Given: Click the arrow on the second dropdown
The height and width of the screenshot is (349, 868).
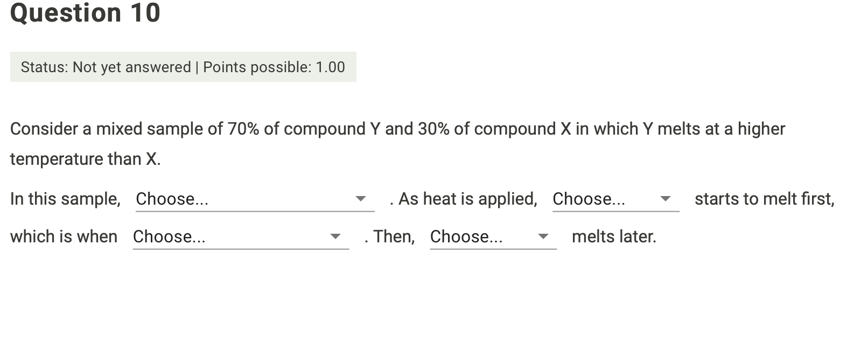Looking at the screenshot, I should pyautogui.click(x=666, y=199).
